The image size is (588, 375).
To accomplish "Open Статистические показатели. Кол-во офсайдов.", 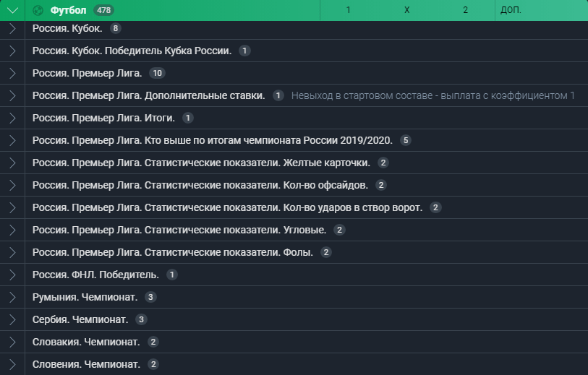I will pyautogui.click(x=200, y=185).
